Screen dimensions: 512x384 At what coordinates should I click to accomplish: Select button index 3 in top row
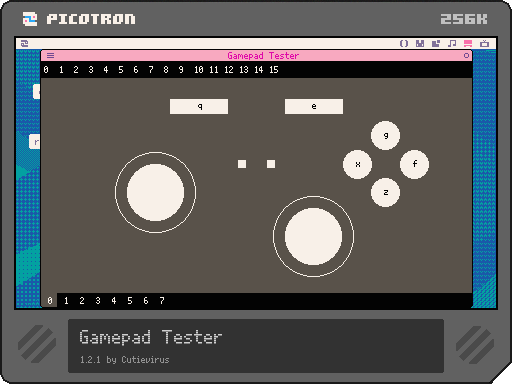pyautogui.click(x=91, y=70)
